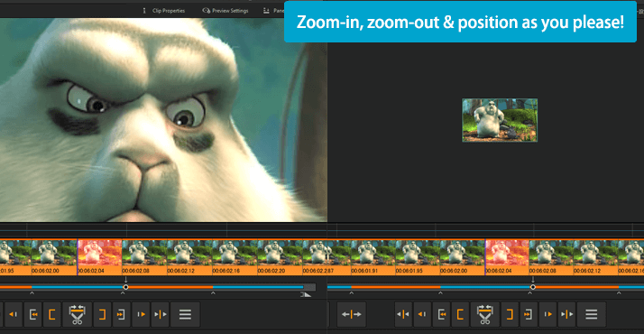Jump to previous marker in left pane
The width and height of the screenshot is (644, 334).
click(x=33, y=314)
